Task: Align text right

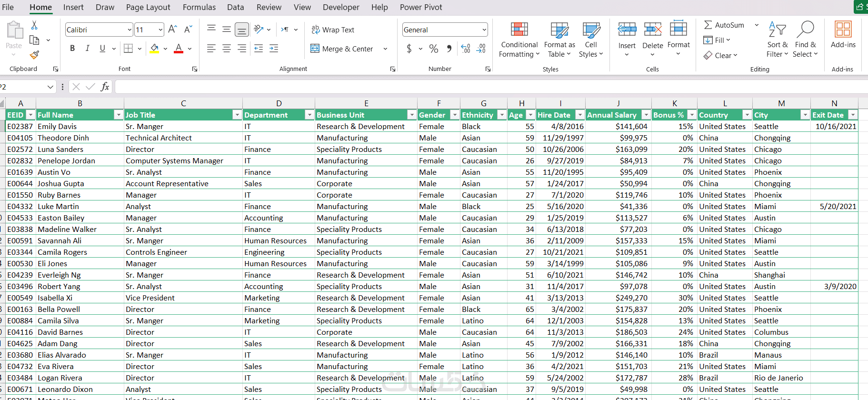Action: coord(242,48)
